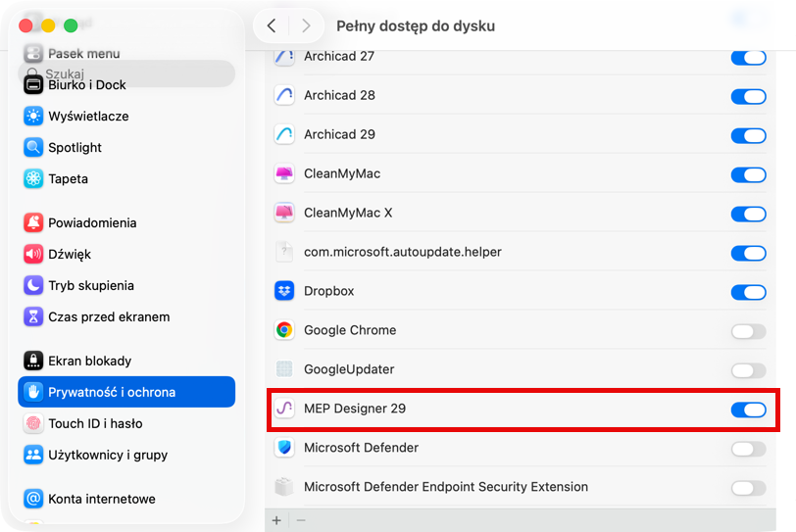Click the Konta internetowe @ icon
This screenshot has width=796, height=532.
point(33,499)
